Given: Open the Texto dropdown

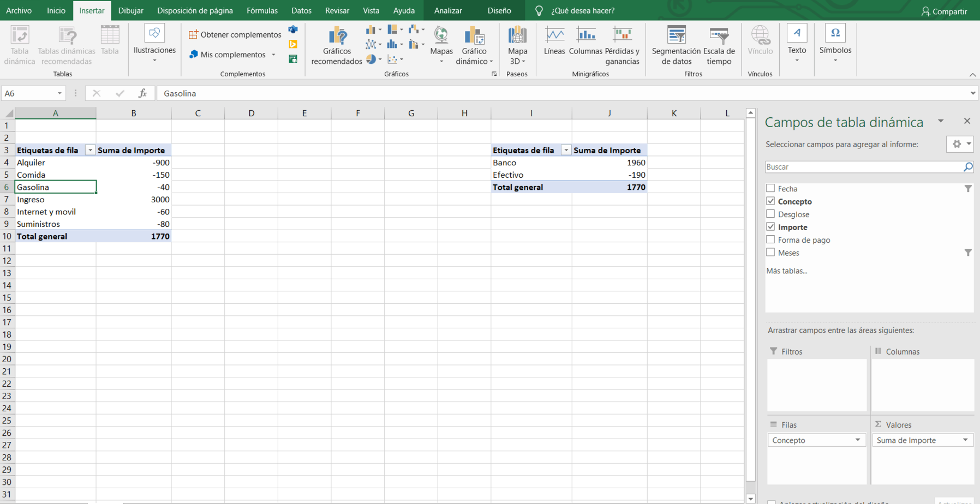Looking at the screenshot, I should [797, 44].
